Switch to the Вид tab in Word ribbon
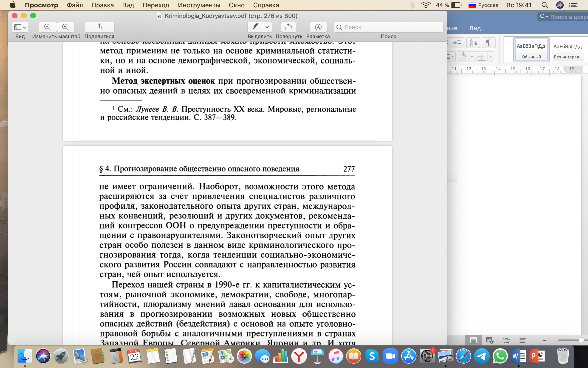 (x=475, y=28)
